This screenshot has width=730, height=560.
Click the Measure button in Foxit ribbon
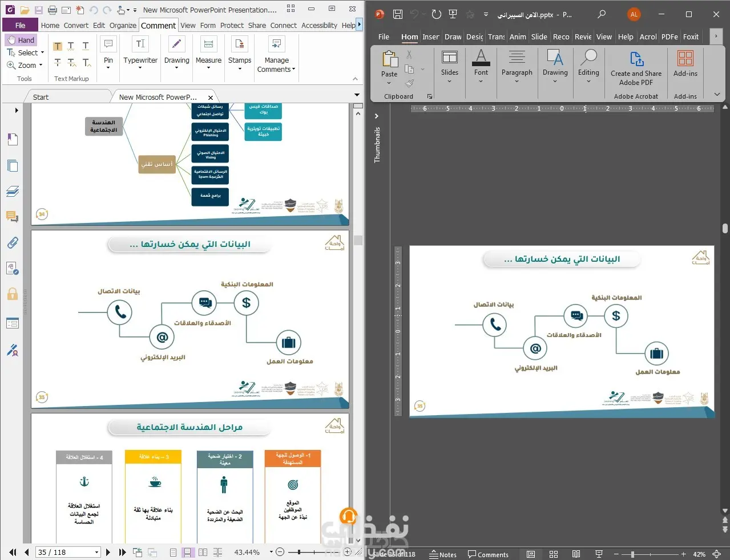(x=208, y=52)
